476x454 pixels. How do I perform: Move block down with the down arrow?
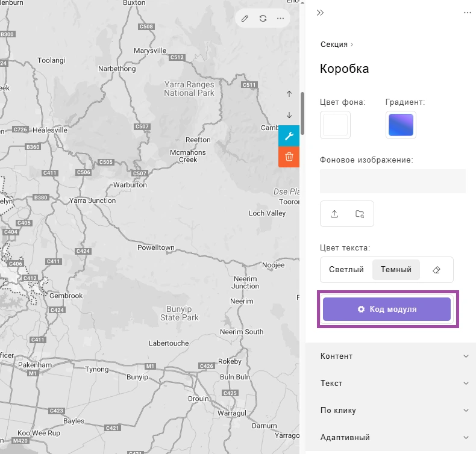point(289,115)
